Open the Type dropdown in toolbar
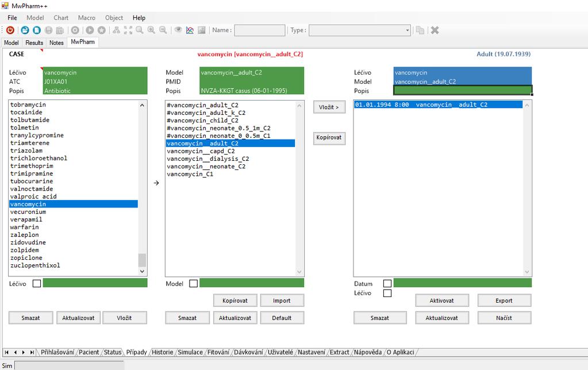The height and width of the screenshot is (370, 588). [408, 30]
